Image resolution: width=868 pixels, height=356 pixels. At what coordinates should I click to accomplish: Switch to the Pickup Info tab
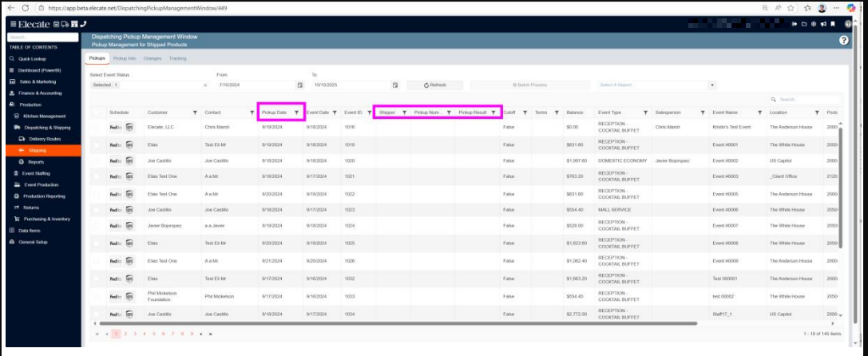(x=125, y=58)
